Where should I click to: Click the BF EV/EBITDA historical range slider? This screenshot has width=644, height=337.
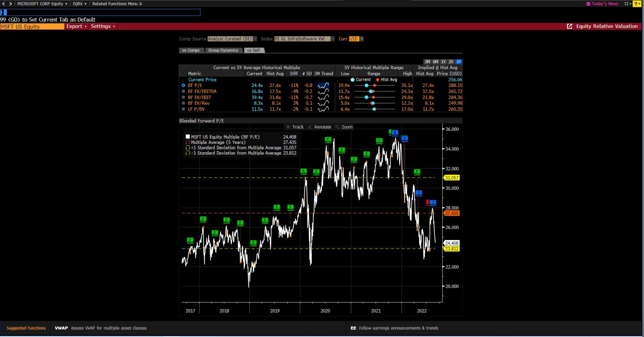375,91
